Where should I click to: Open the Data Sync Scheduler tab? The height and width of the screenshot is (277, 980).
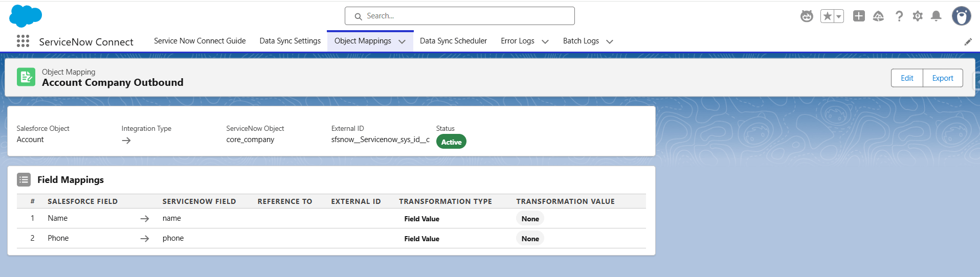[x=453, y=41]
